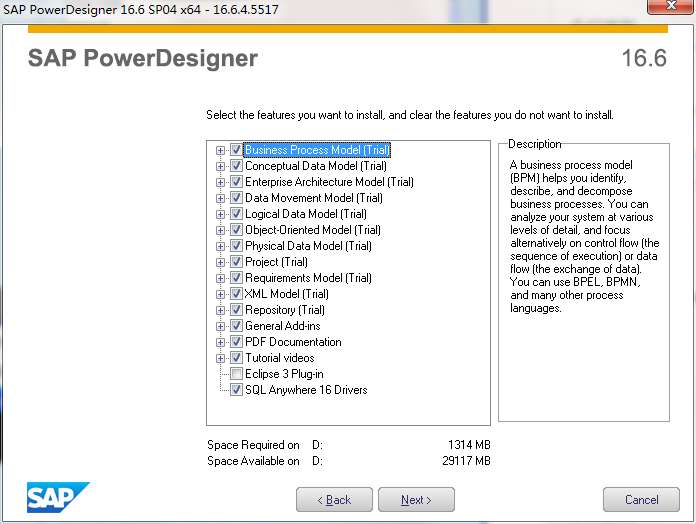Select Eclipse 3 Plug-in label
Screen dimensions: 696x524
point(284,374)
